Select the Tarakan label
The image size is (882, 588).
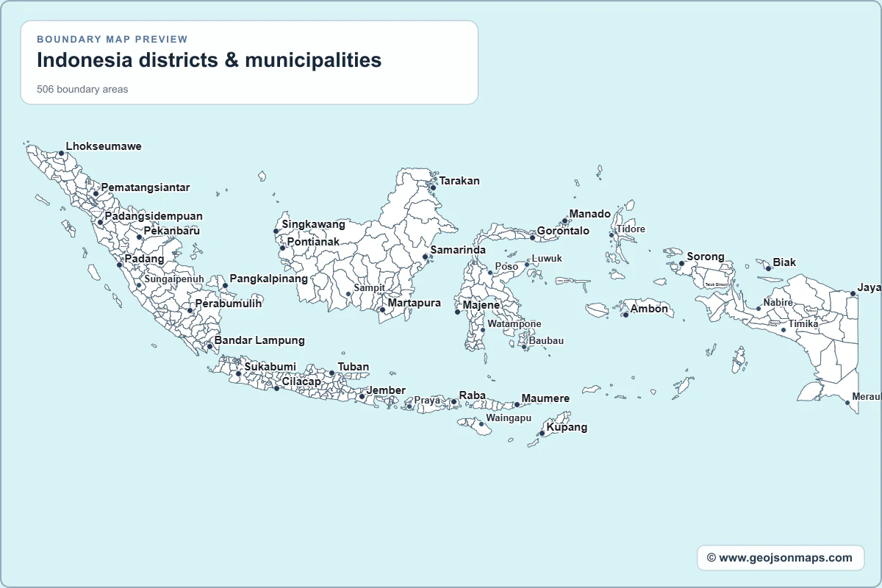[x=459, y=181]
